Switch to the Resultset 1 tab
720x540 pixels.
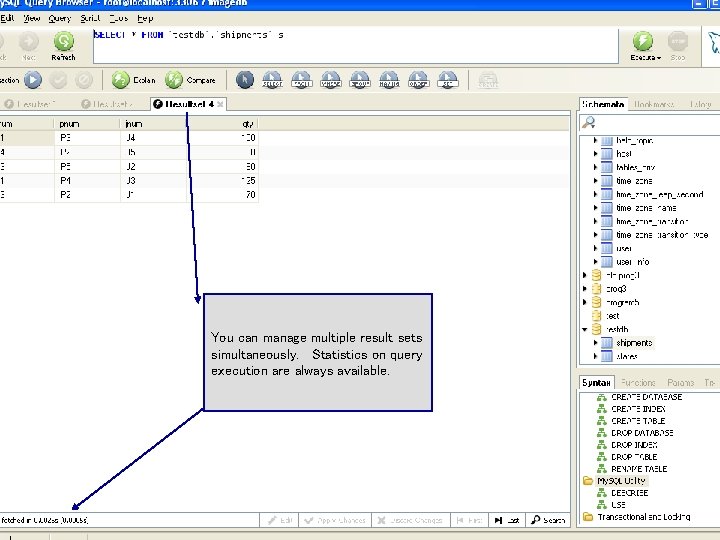tap(30, 104)
